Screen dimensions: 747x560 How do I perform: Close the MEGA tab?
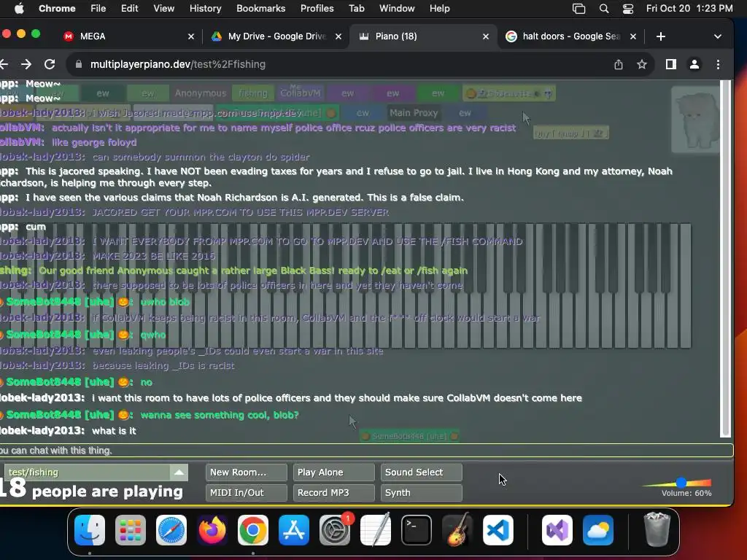(x=191, y=36)
